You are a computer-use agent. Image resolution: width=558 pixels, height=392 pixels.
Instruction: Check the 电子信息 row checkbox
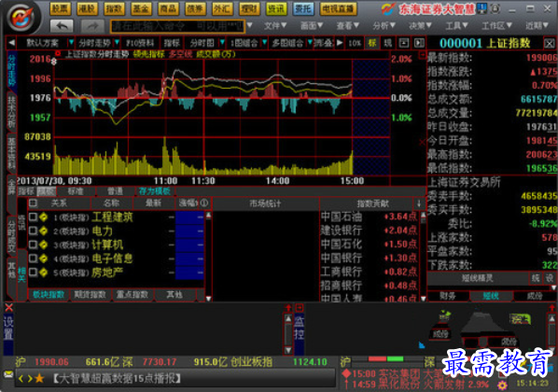pyautogui.click(x=33, y=259)
